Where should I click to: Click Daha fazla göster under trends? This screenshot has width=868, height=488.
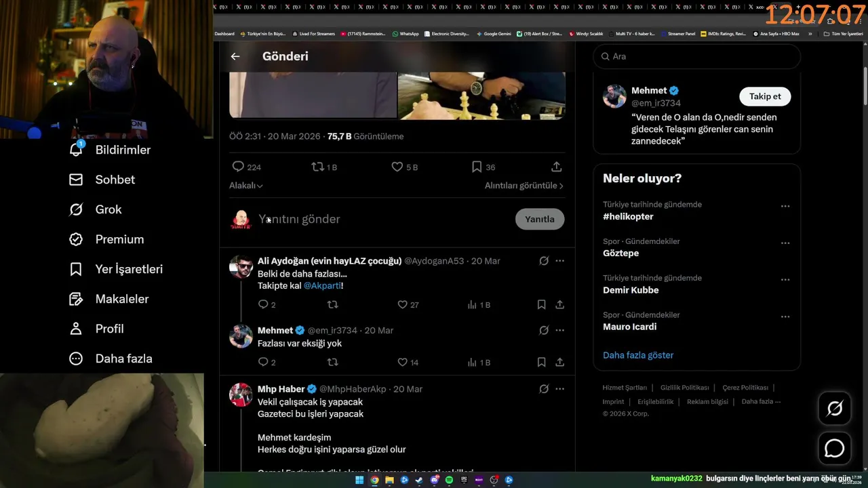pos(638,355)
